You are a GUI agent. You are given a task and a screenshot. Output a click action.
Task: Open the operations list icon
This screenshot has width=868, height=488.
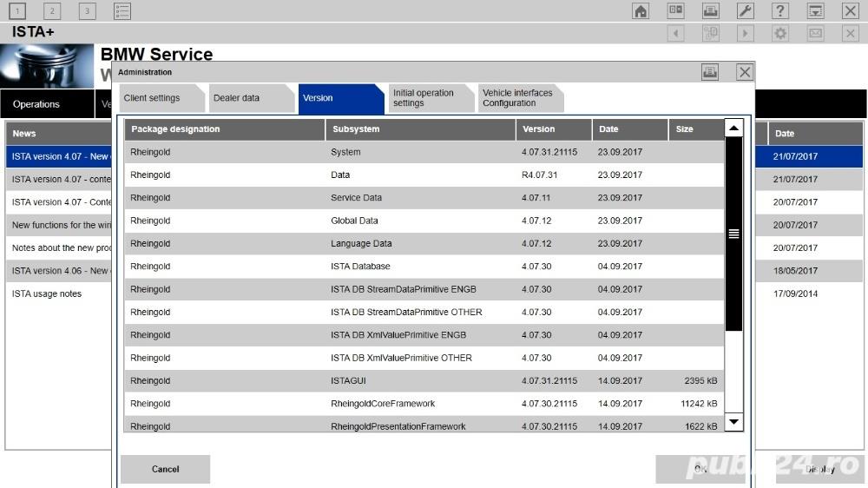(x=122, y=10)
